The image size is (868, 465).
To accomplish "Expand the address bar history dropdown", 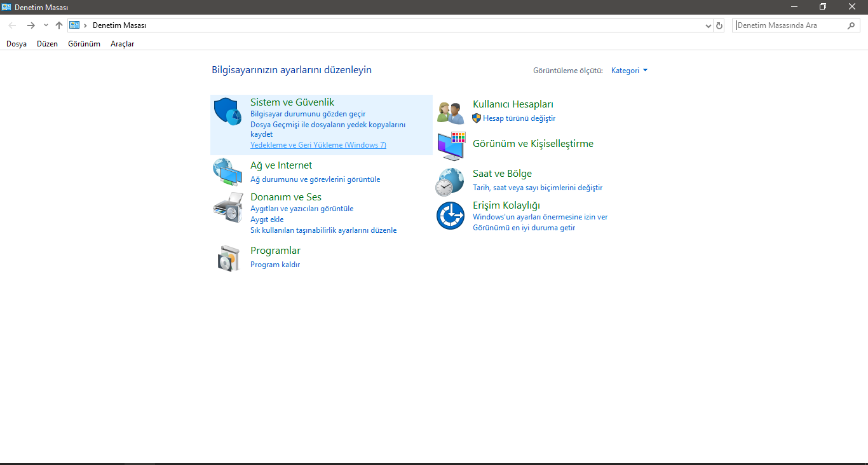I will tap(709, 25).
